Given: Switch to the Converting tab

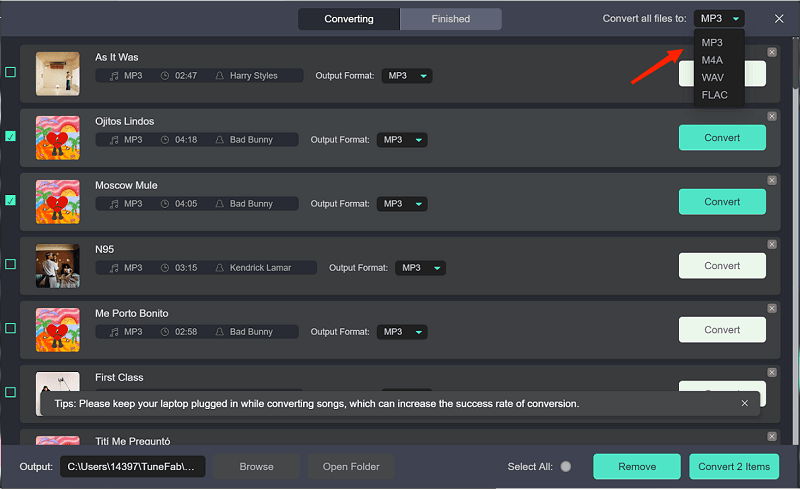Looking at the screenshot, I should coord(349,19).
